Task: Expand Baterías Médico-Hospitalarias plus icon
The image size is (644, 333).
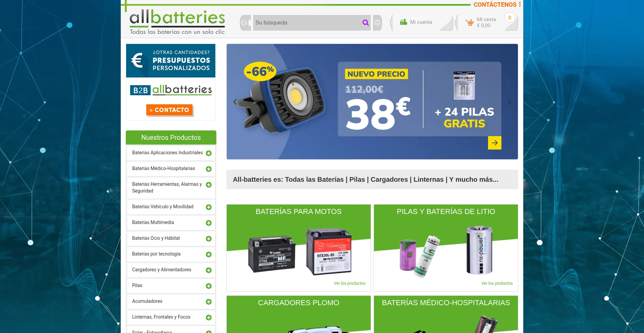Action: [209, 169]
